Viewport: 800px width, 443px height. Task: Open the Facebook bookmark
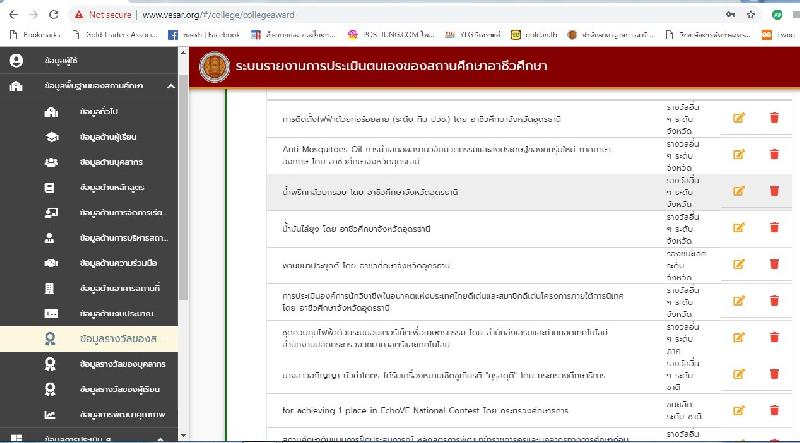tap(204, 35)
